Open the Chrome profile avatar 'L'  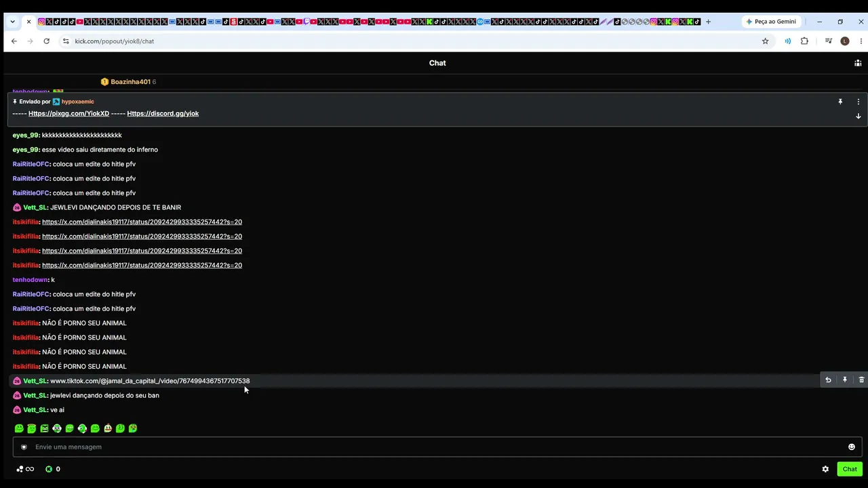(845, 41)
